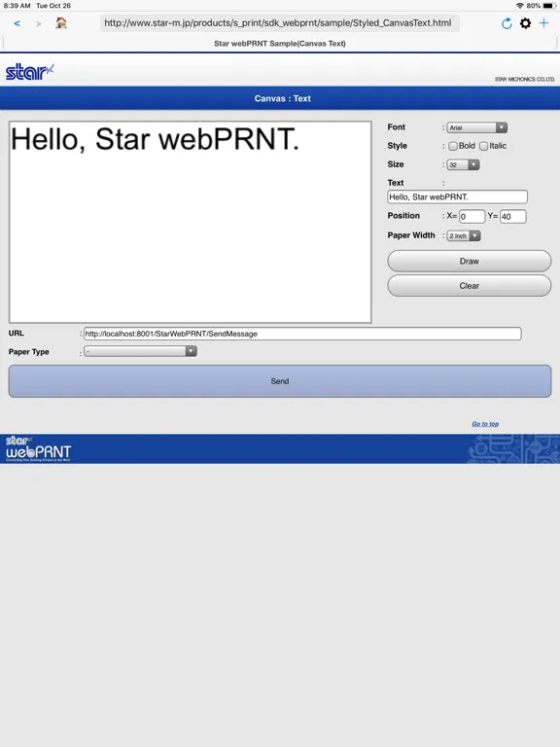Open the Paper Width dropdown
This screenshot has height=747, width=560.
pos(464,235)
